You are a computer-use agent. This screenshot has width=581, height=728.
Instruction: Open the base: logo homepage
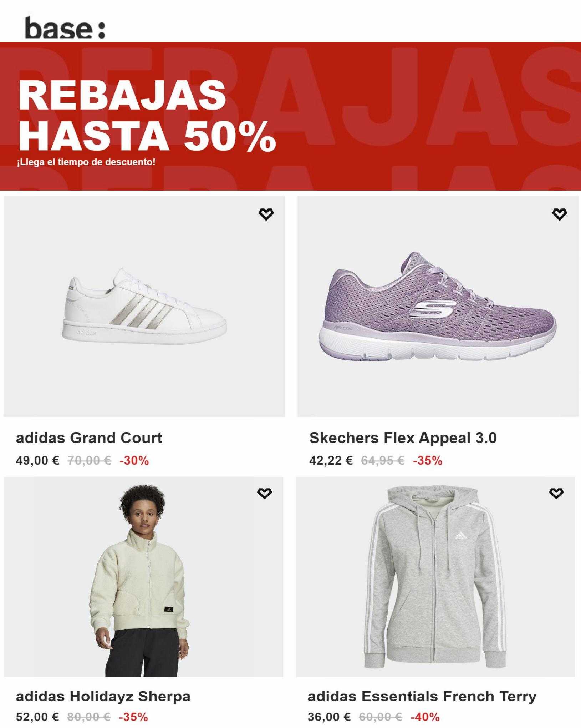tap(65, 28)
